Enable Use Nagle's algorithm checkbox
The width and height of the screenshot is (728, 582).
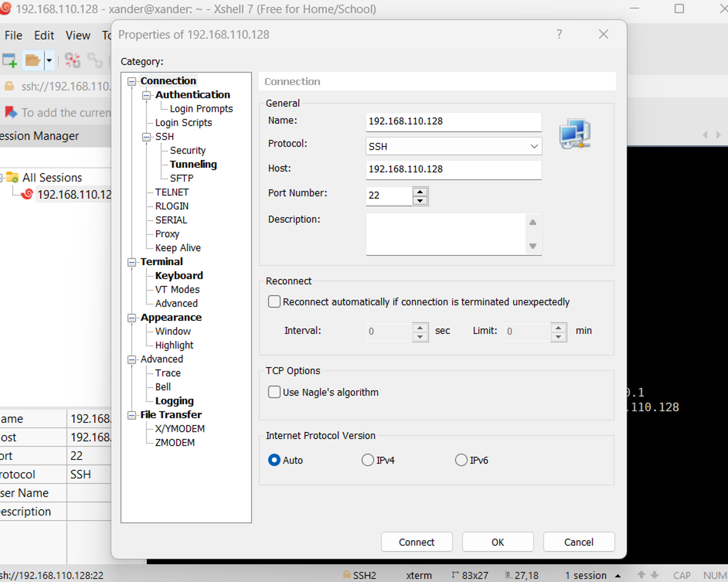pos(274,392)
